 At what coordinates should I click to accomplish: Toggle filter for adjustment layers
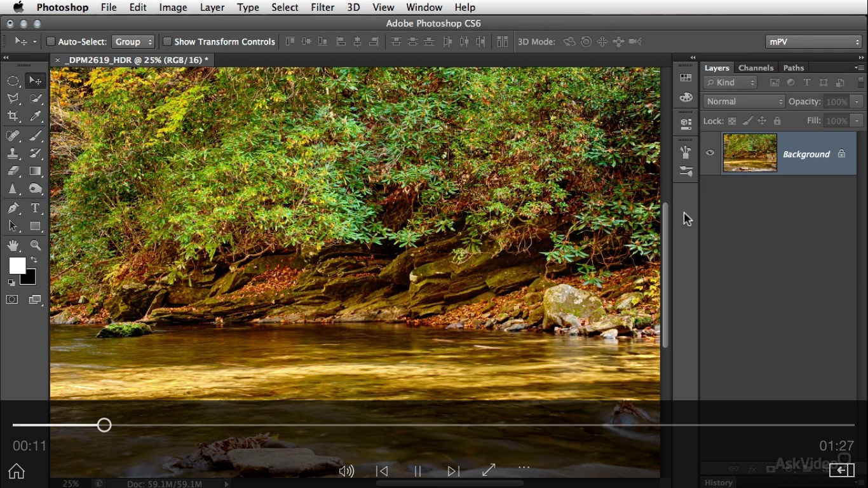click(790, 83)
